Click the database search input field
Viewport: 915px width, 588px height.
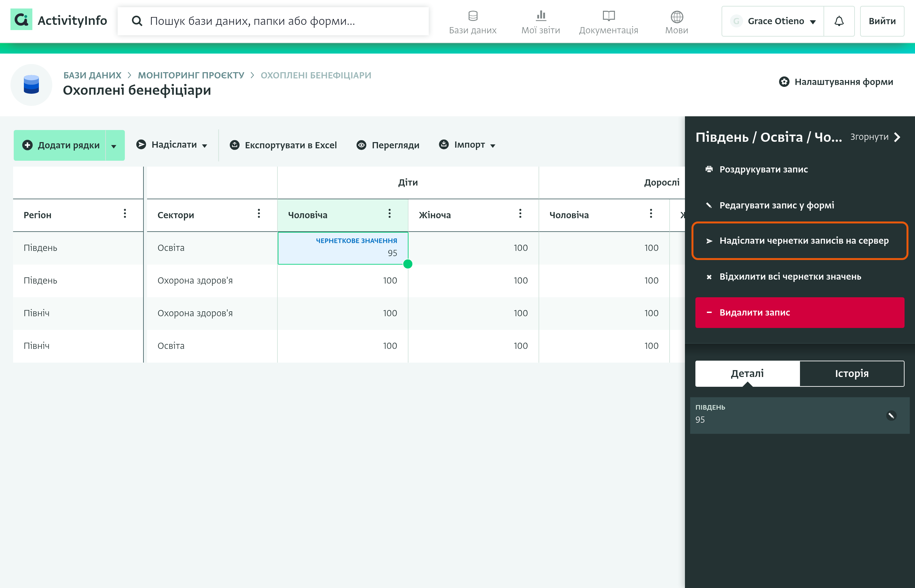pos(273,21)
